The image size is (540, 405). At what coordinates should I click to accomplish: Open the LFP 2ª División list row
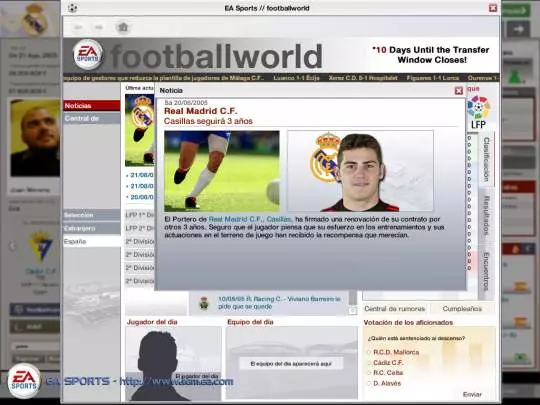tap(139, 228)
